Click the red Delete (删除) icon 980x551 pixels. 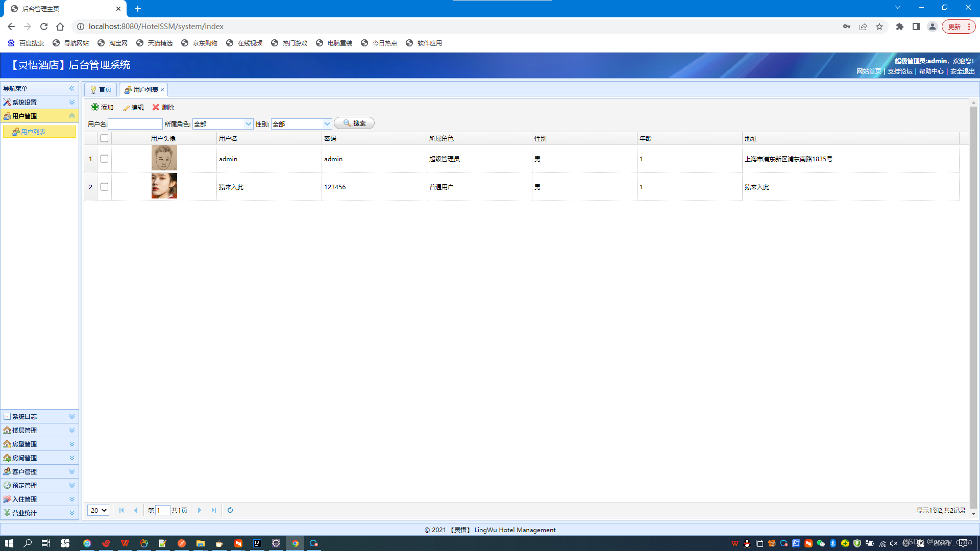coord(156,107)
